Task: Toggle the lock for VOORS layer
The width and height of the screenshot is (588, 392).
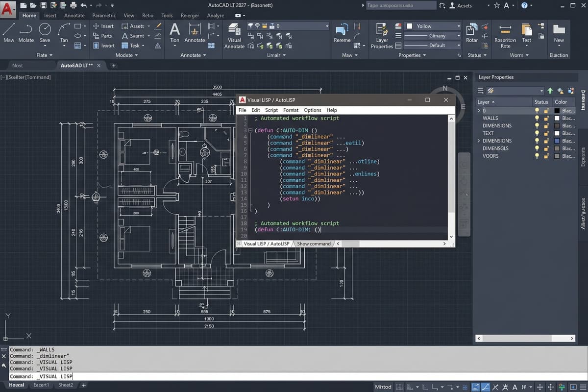Action: [x=546, y=156]
